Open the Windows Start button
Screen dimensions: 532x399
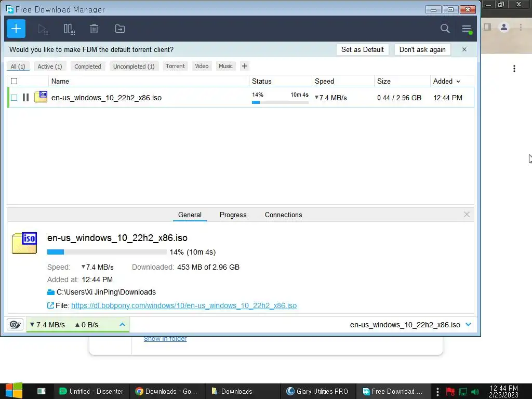pyautogui.click(x=14, y=391)
